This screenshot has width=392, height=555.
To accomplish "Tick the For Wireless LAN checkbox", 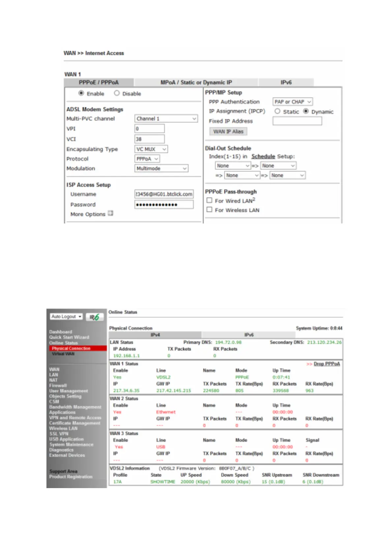I will [209, 210].
